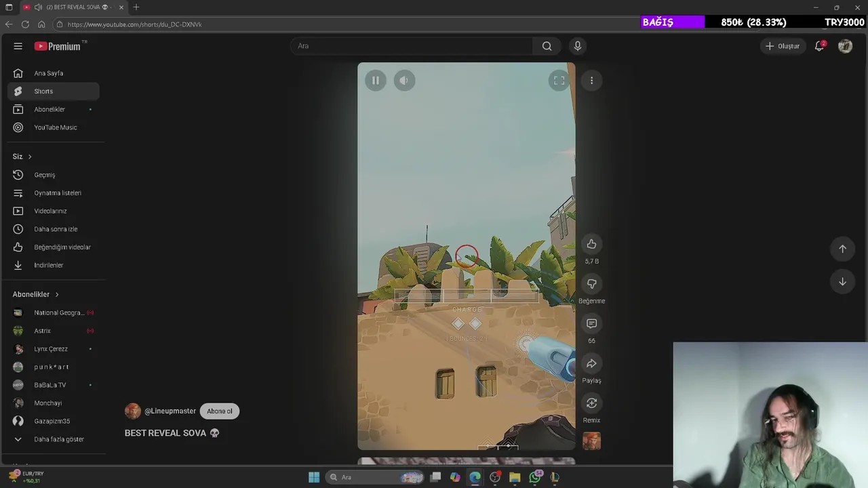Subscribe with the Abone ol button
Viewport: 868px width, 488px height.
coord(220,411)
